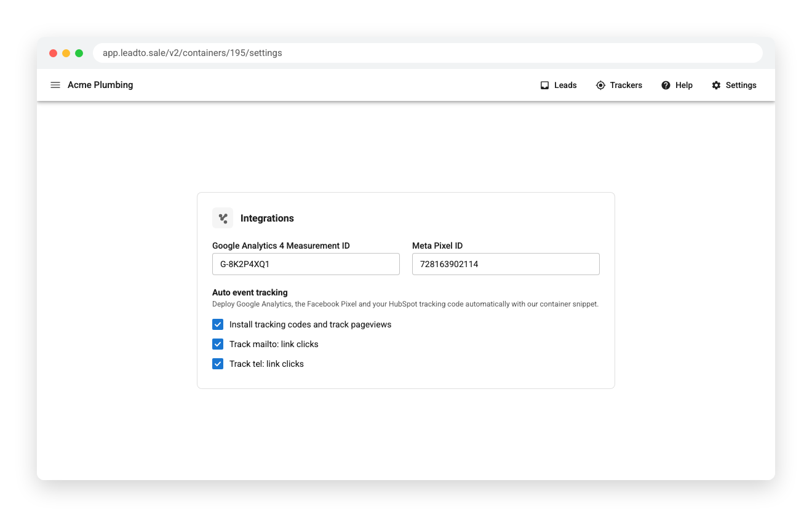The image size is (812, 517).
Task: Click the yellow minimize window button
Action: (66, 53)
